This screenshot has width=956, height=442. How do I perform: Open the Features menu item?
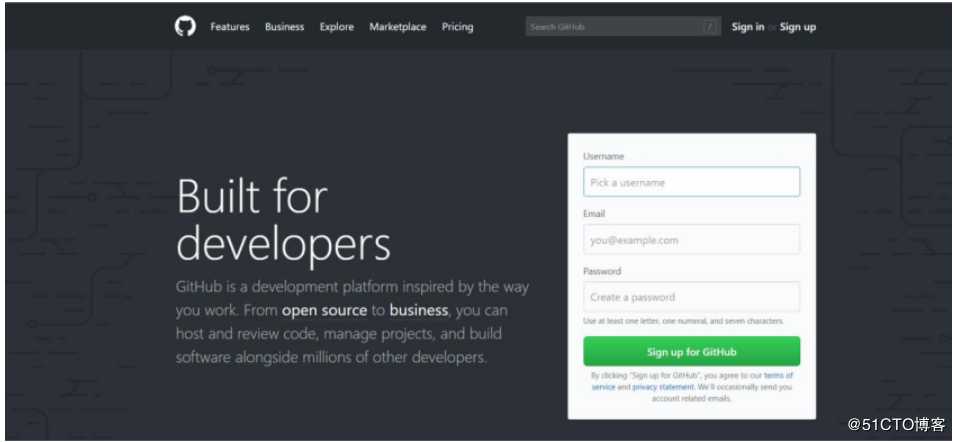pyautogui.click(x=230, y=27)
